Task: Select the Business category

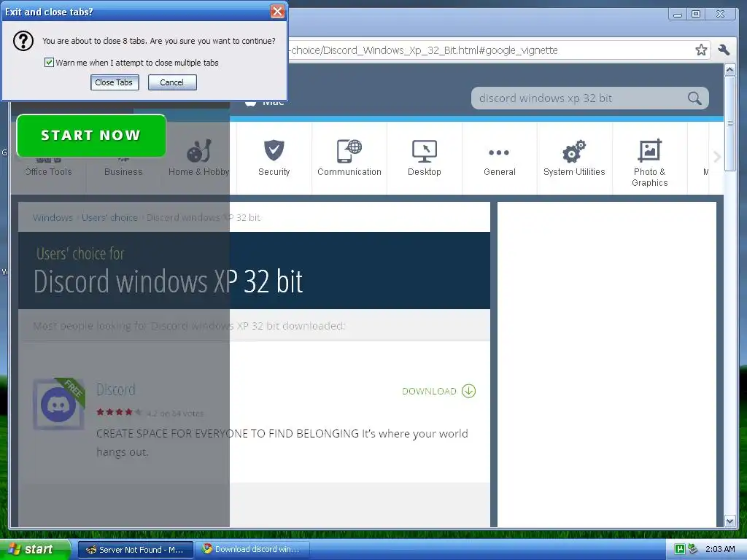Action: [x=123, y=172]
